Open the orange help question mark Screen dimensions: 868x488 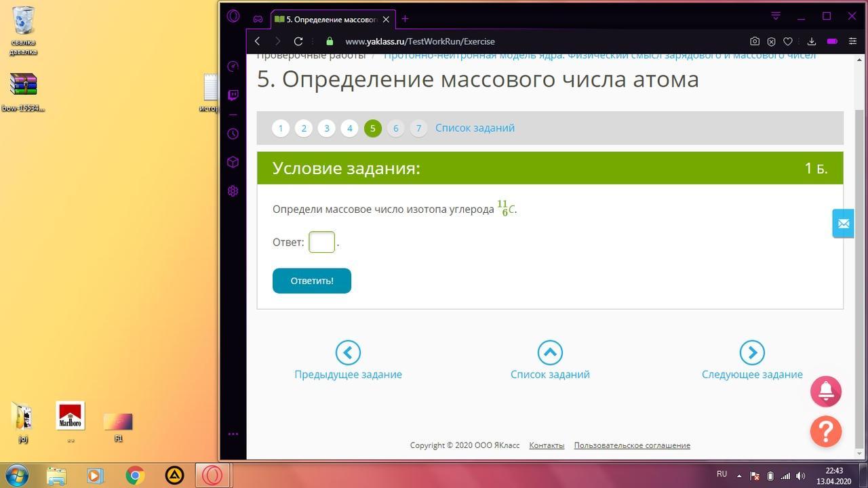(826, 431)
